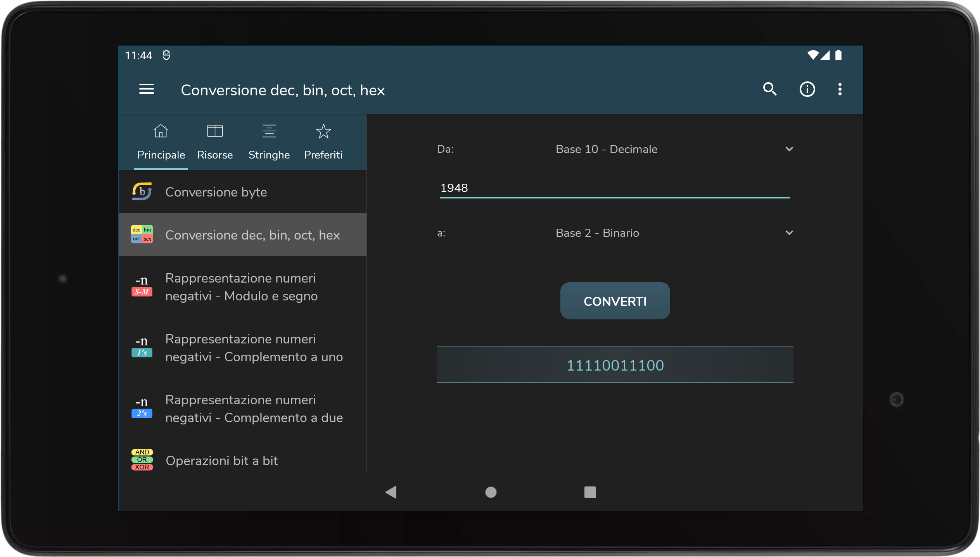Open the three-dot overflow menu

pyautogui.click(x=840, y=90)
